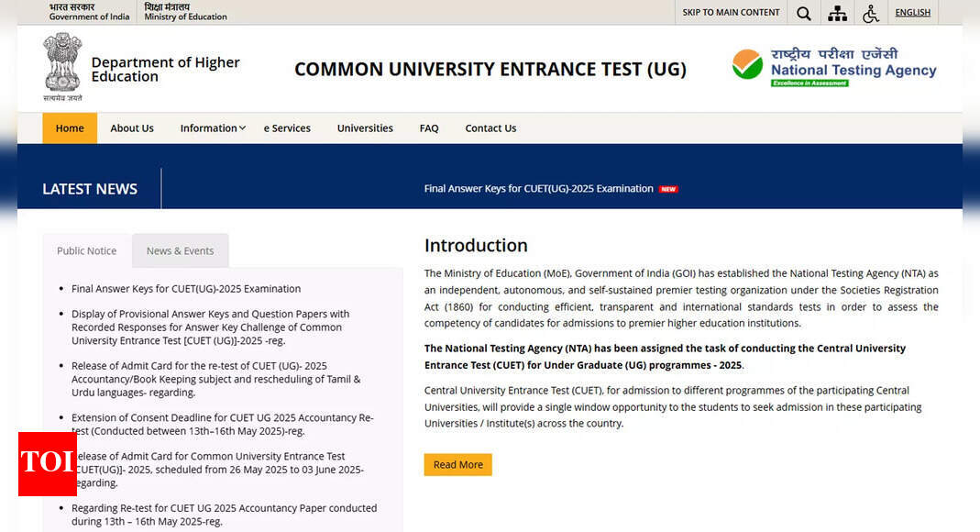Viewport: 980px width, 532px height.
Task: Open the FAQ menu item
Action: [x=429, y=128]
